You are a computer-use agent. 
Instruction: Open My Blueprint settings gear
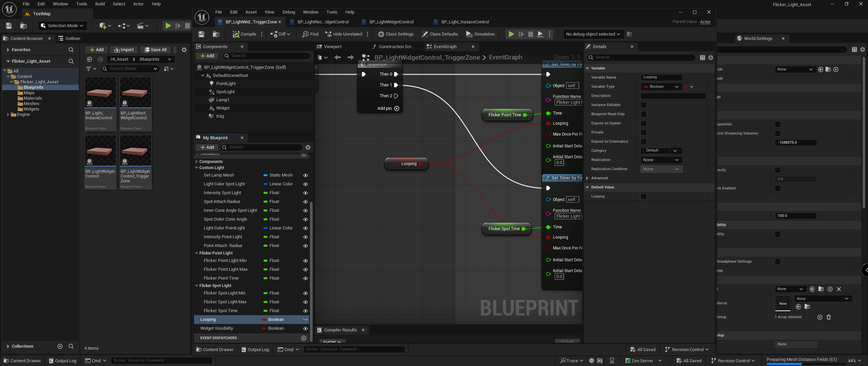click(308, 147)
